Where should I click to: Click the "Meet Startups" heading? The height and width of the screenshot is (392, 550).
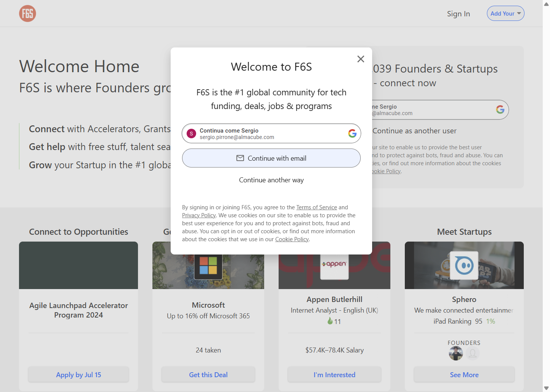point(464,232)
